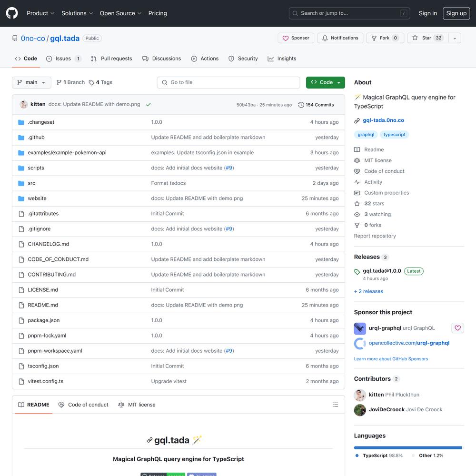Open the main branch selector dropdown
The height and width of the screenshot is (476, 476).
(x=31, y=82)
